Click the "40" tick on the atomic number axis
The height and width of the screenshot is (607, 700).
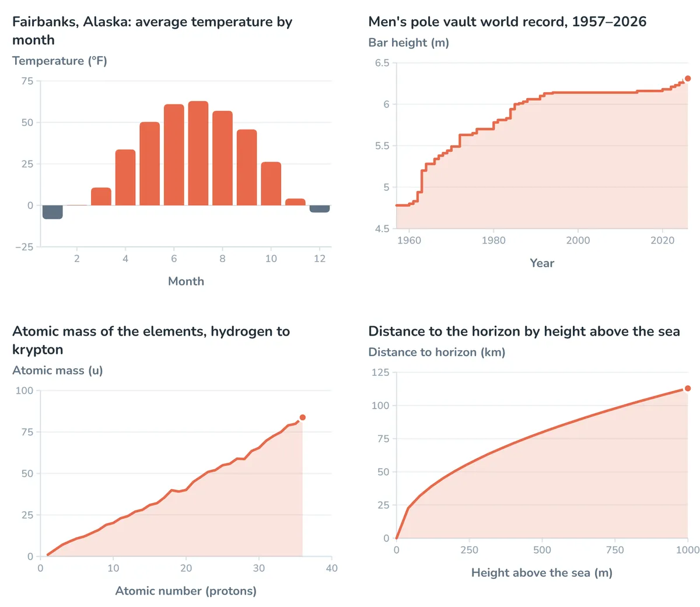tap(331, 568)
